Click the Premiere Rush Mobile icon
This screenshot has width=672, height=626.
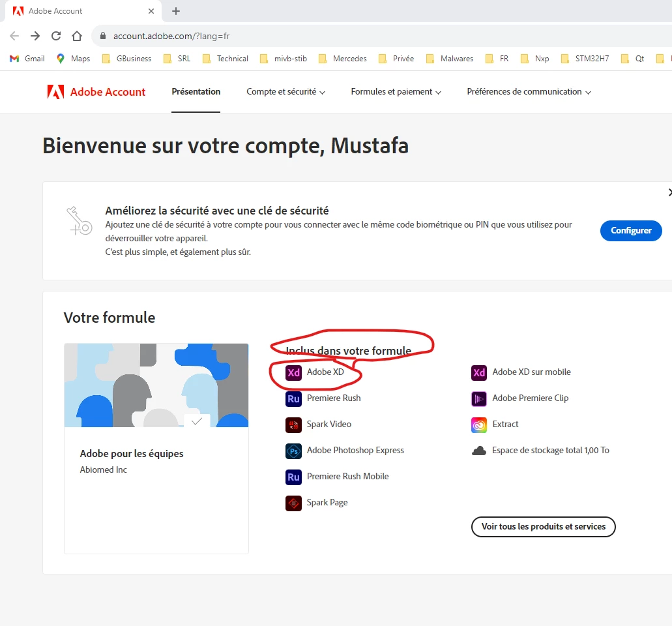[x=293, y=477]
